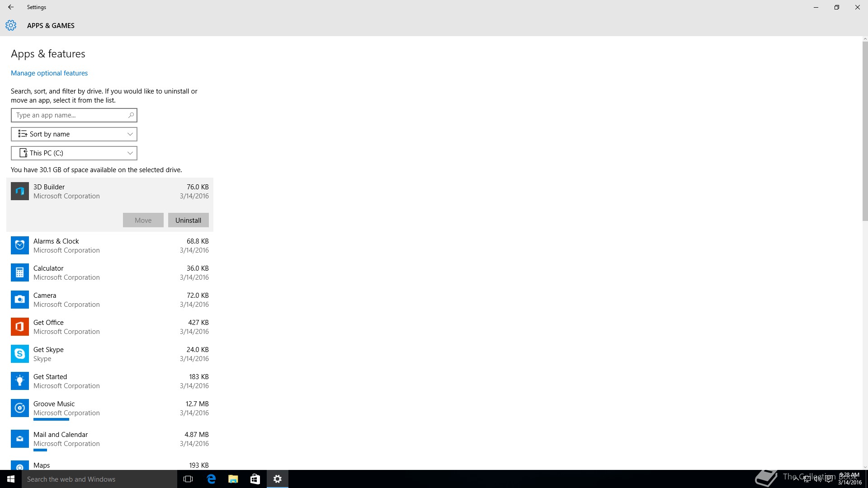The height and width of the screenshot is (488, 868).
Task: Select the Alarms & Clock entry name
Action: click(x=56, y=241)
